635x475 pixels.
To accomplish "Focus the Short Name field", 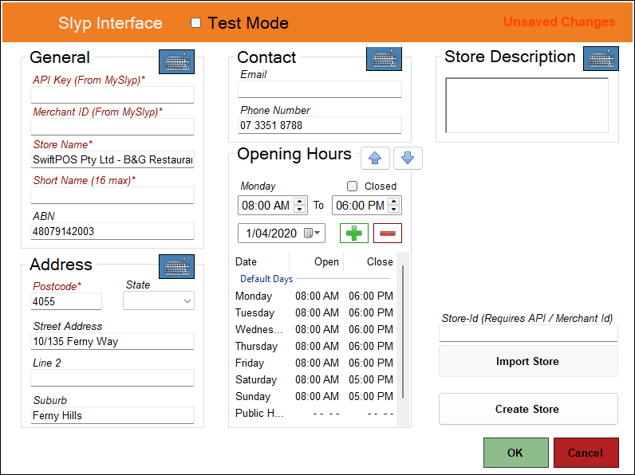I will click(x=112, y=195).
